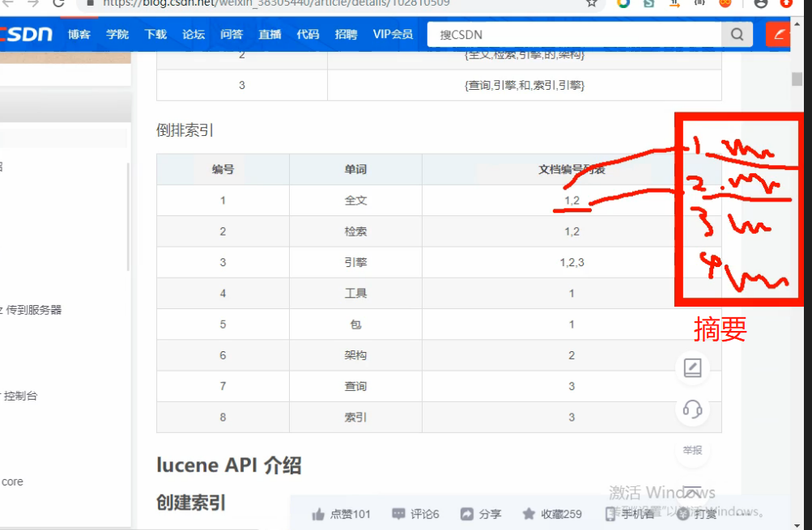Click the 创建索引 heading
812x530 pixels.
point(191,502)
